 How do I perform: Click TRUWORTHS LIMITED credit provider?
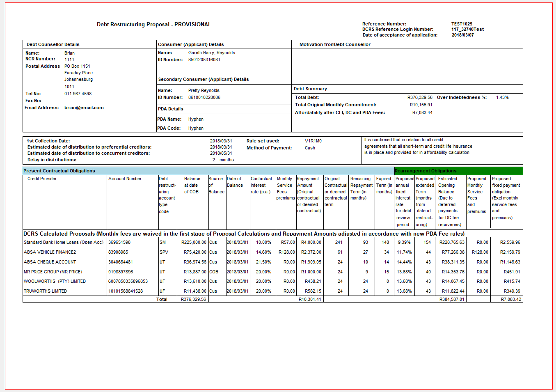(45, 291)
